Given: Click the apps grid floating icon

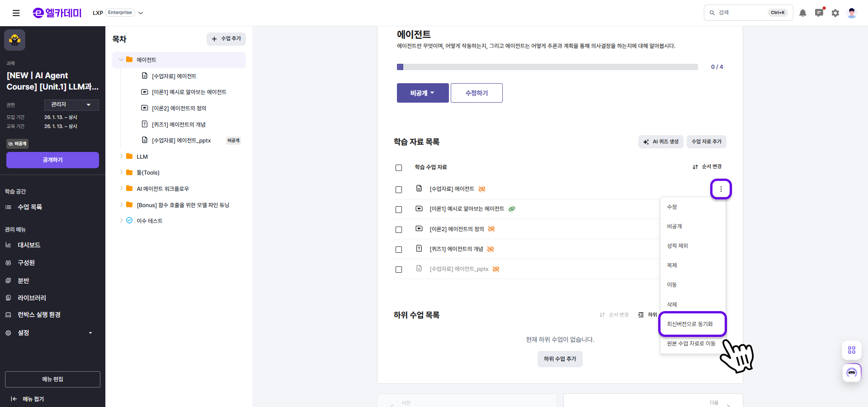Looking at the screenshot, I should point(851,350).
